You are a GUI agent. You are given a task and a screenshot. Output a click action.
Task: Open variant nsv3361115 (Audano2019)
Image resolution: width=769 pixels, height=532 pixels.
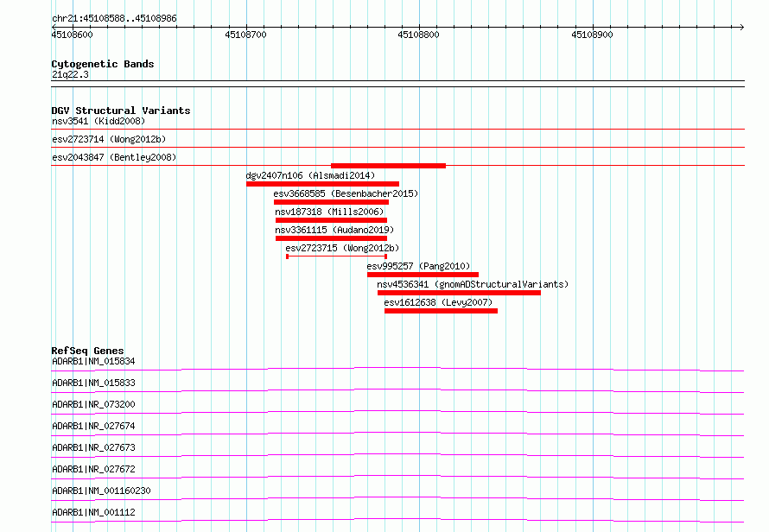[x=334, y=230]
